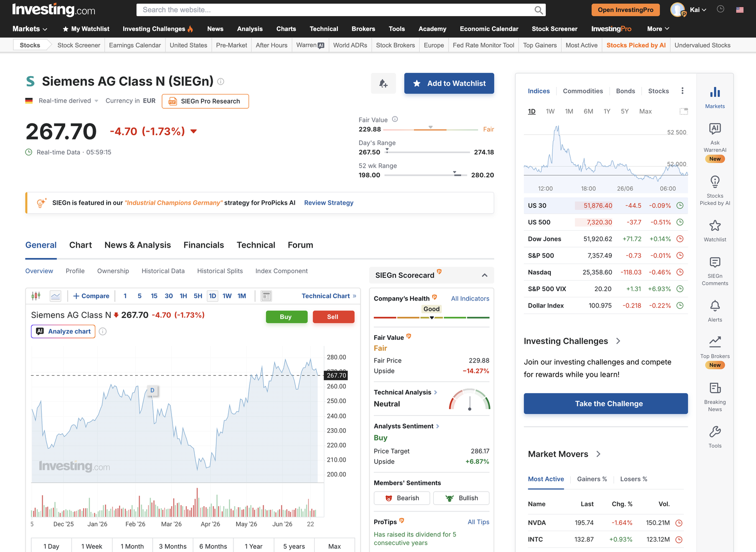Open Markets in right sidebar

tap(715, 97)
